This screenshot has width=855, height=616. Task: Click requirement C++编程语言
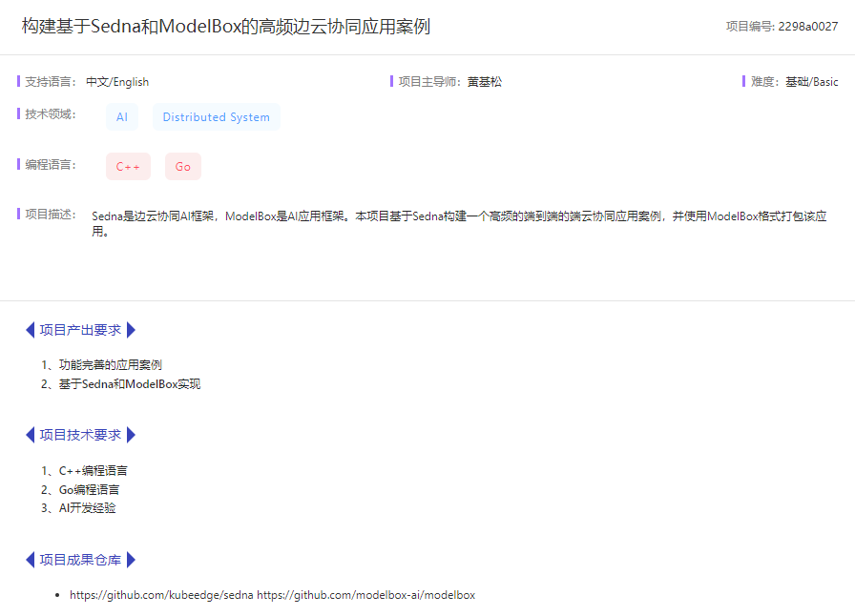(94, 470)
